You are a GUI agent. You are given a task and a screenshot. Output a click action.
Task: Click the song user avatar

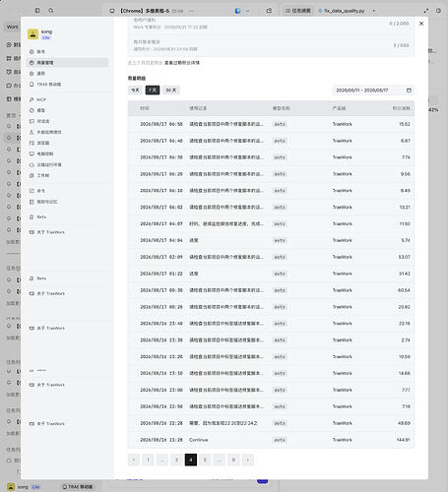click(x=32, y=34)
